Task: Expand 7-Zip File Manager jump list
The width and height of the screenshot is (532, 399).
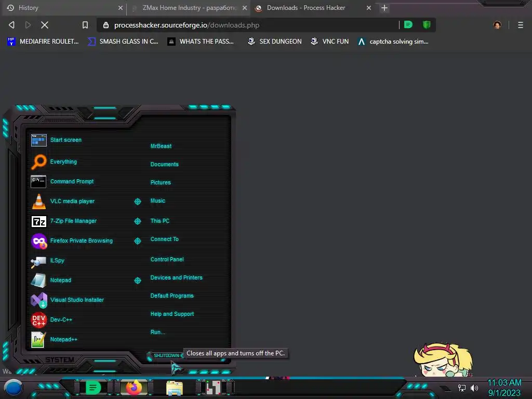Action: pos(137,221)
